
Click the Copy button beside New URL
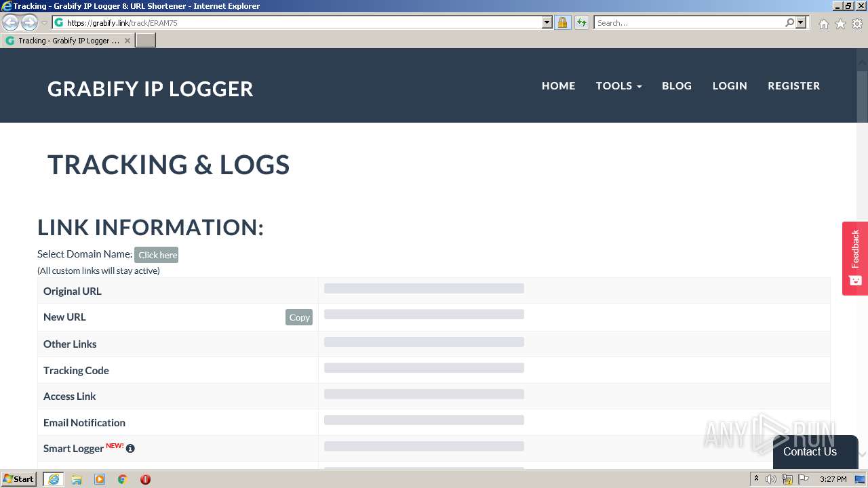pyautogui.click(x=299, y=317)
